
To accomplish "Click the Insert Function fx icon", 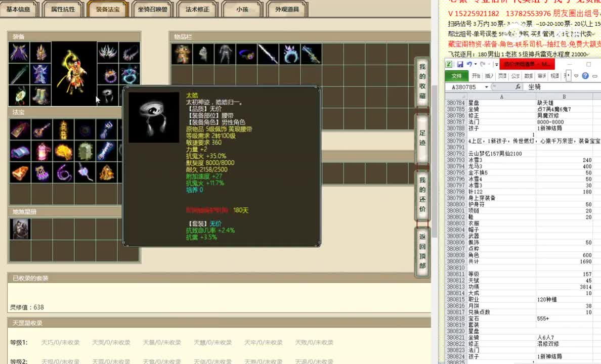I will pyautogui.click(x=518, y=86).
